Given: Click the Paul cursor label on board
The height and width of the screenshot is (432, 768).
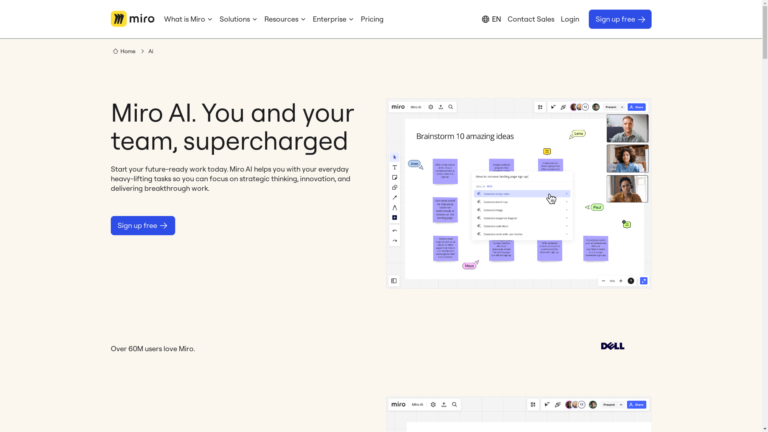Looking at the screenshot, I should [597, 207].
